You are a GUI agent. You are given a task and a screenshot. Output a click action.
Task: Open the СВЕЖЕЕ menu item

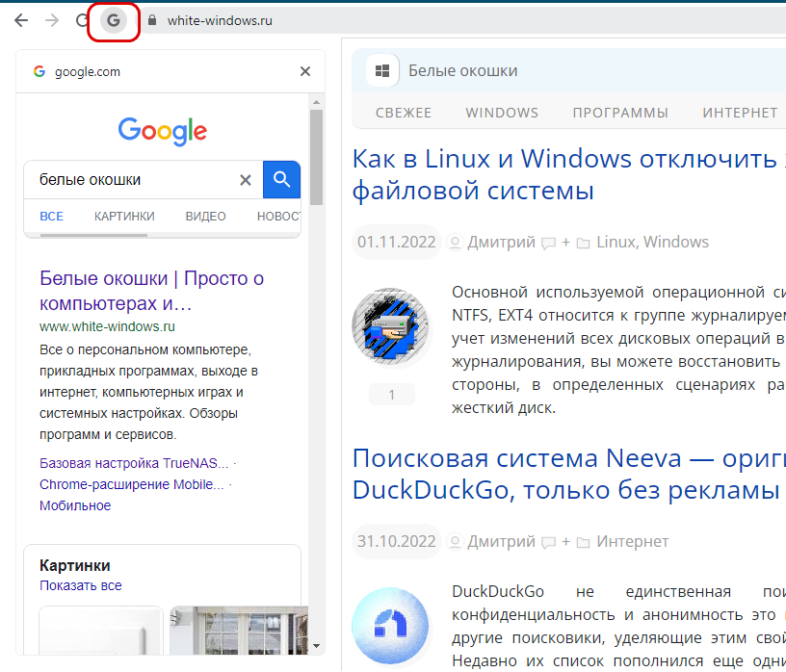click(x=404, y=113)
